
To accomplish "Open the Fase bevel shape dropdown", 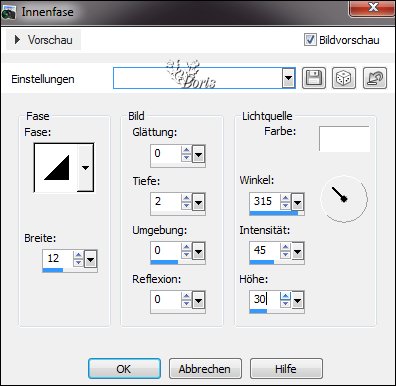I will coord(85,167).
